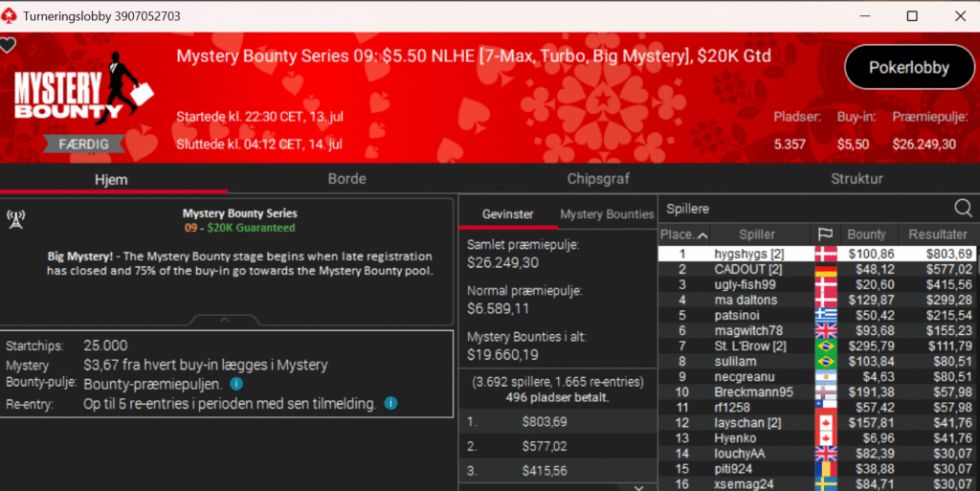Open the Struktur tab

pyautogui.click(x=857, y=179)
